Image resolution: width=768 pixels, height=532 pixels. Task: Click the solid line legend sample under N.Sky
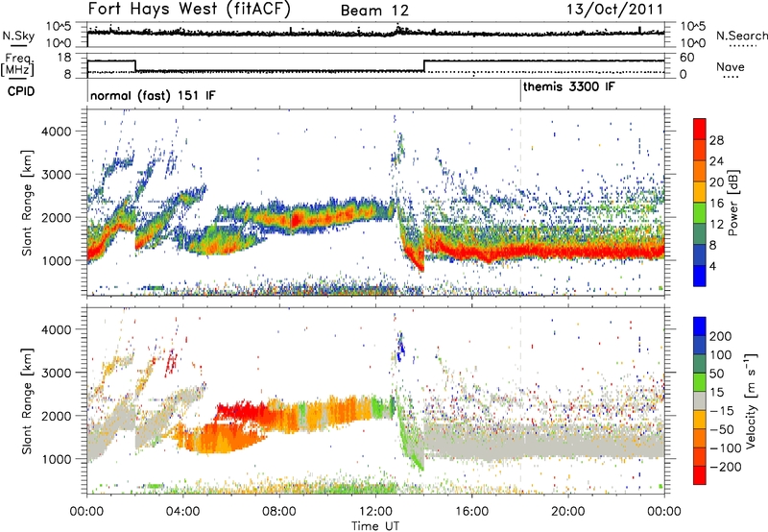(x=18, y=45)
